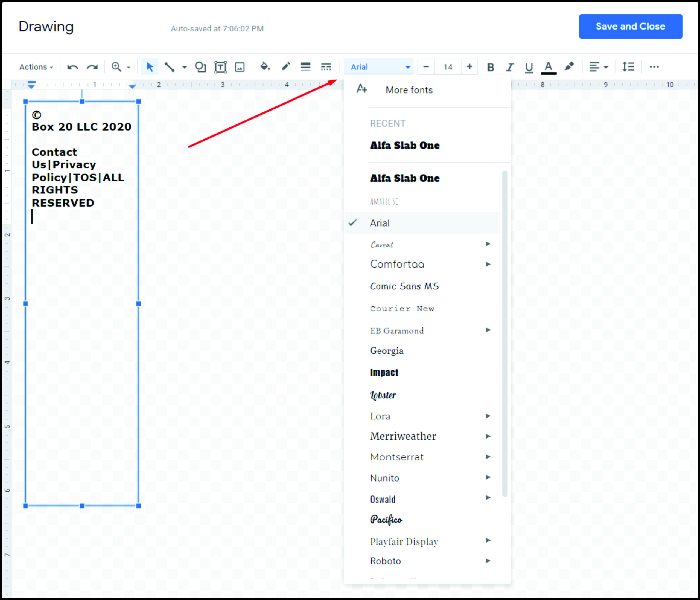Select Georgia from font list
The height and width of the screenshot is (600, 700).
coord(387,350)
